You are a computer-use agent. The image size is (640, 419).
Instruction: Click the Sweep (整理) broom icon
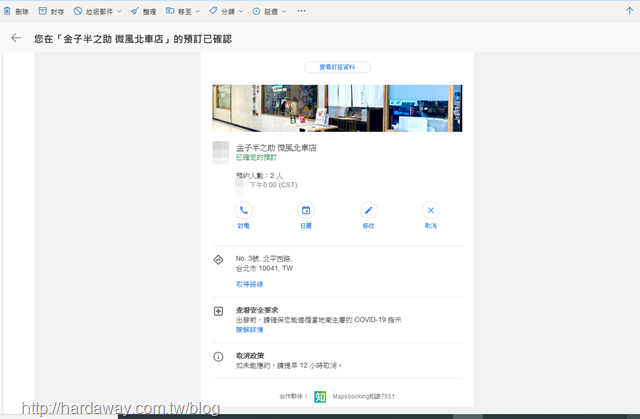(135, 11)
